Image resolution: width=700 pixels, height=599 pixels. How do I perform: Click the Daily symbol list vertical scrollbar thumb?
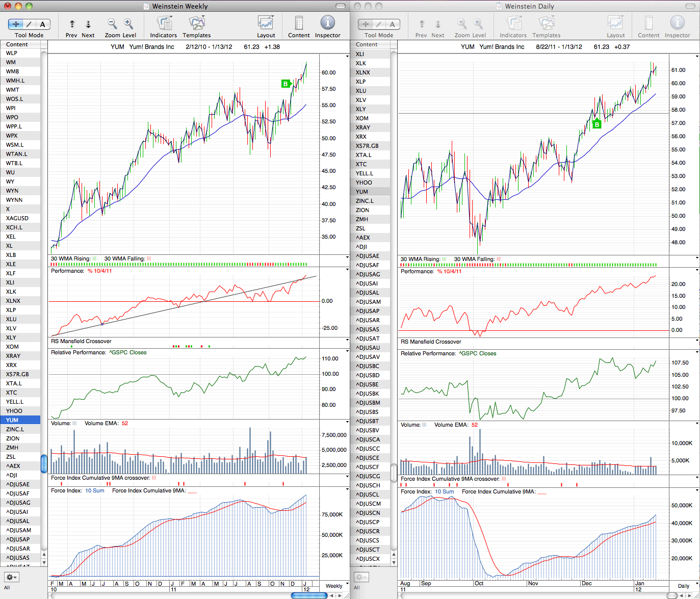click(394, 473)
